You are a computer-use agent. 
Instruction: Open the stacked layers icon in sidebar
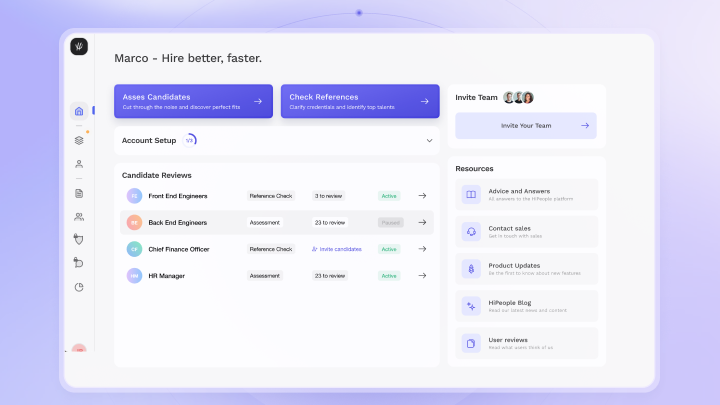click(79, 140)
